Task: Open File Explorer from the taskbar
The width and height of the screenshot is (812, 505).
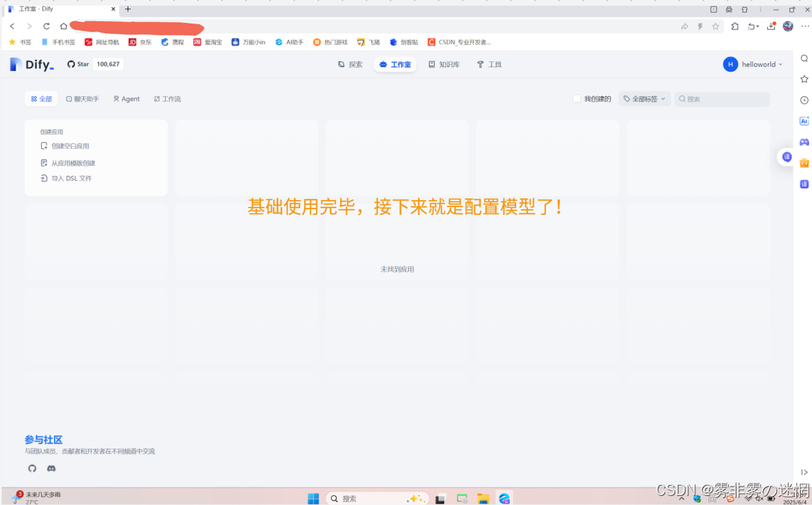Action: point(483,499)
